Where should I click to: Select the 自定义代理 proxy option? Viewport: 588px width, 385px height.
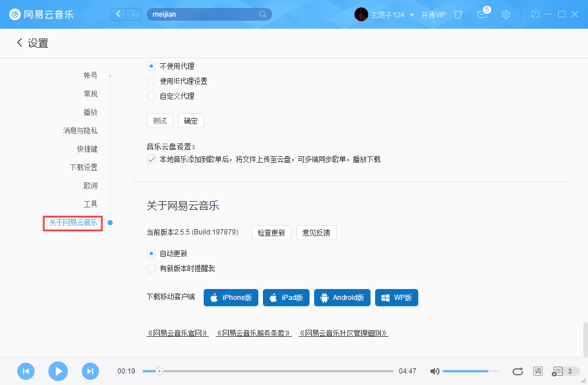coord(150,97)
